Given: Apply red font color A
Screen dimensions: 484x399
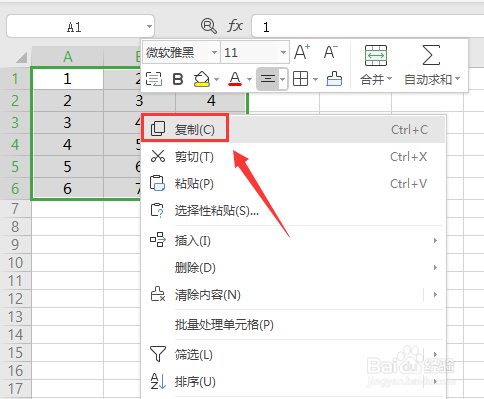Looking at the screenshot, I should [x=235, y=79].
